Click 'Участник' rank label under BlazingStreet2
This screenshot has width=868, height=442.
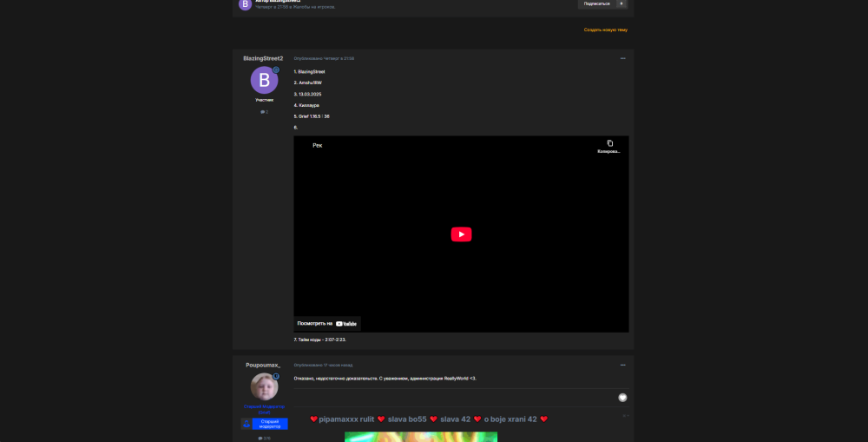point(264,100)
